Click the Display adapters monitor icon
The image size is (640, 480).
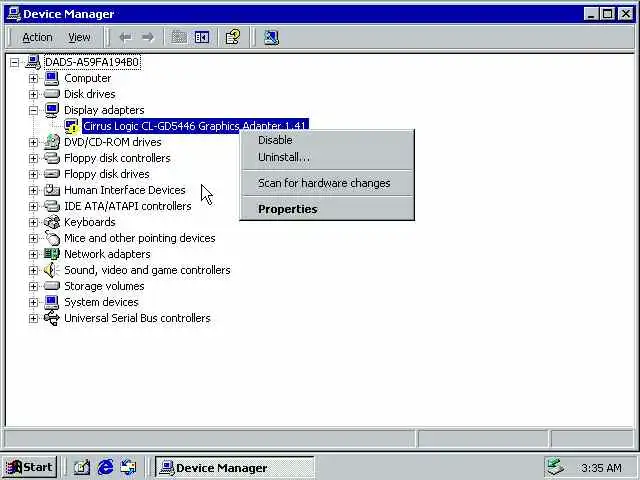(x=52, y=110)
